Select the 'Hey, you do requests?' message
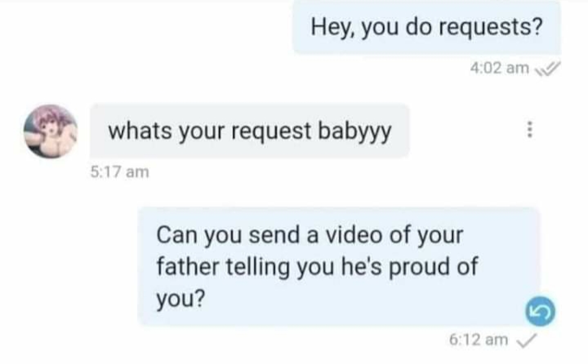The width and height of the screenshot is (588, 364). coord(427,27)
